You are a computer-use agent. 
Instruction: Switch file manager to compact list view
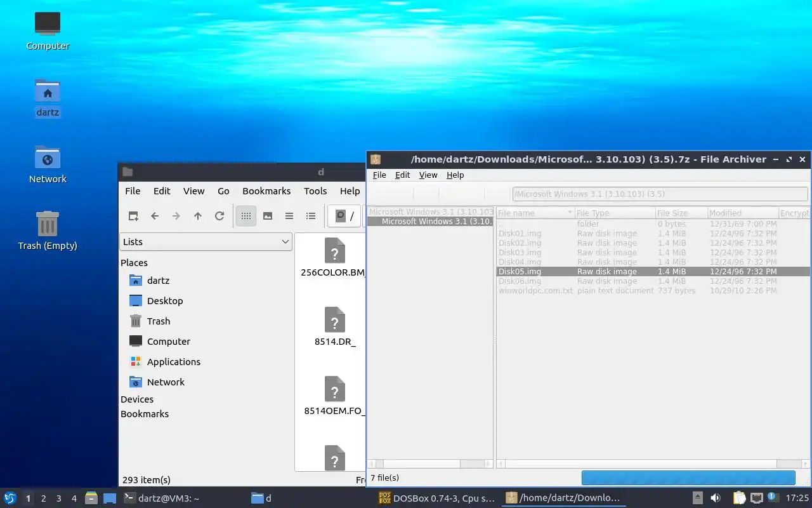(289, 216)
